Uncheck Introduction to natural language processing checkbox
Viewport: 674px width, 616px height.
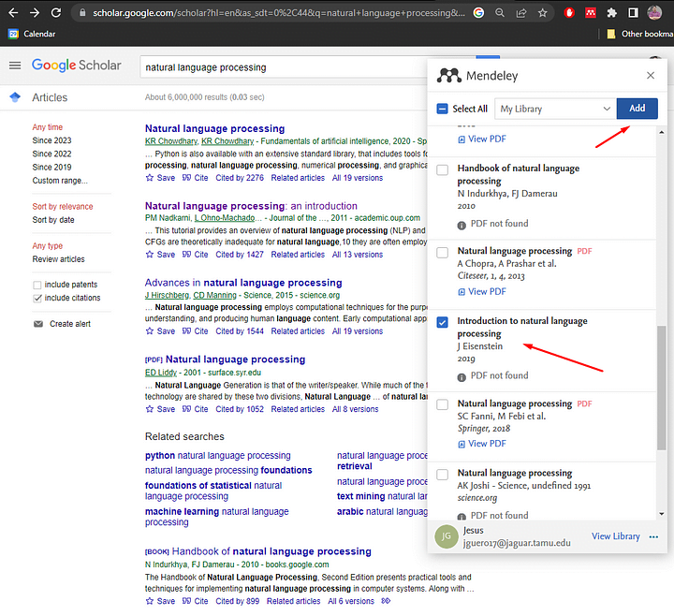pos(443,322)
